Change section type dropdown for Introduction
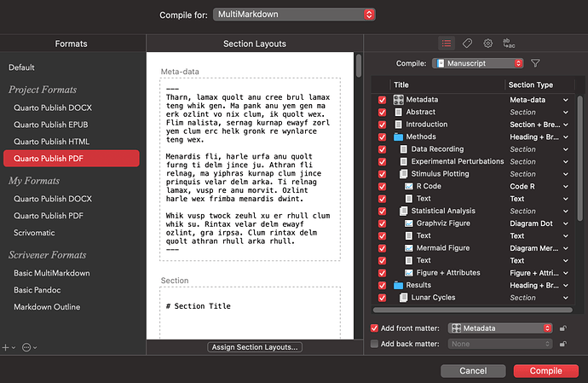Viewport: 588px width, 383px height. 565,125
